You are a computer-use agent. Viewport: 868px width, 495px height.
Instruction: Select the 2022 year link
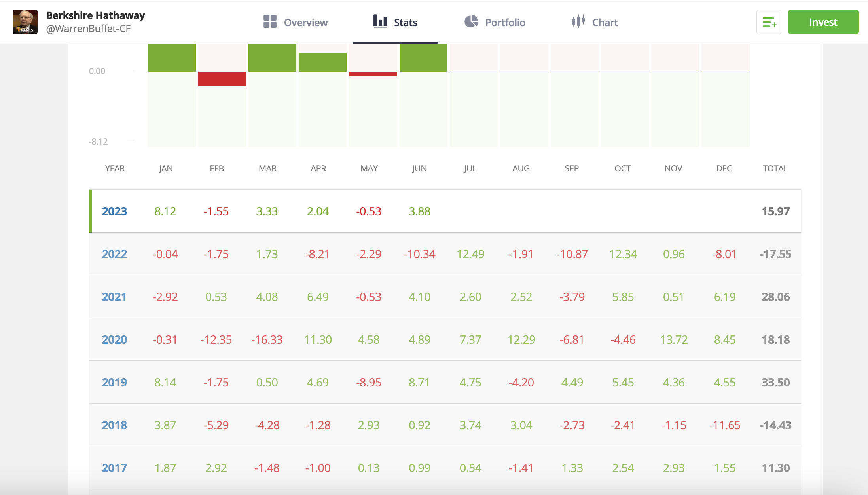(114, 254)
